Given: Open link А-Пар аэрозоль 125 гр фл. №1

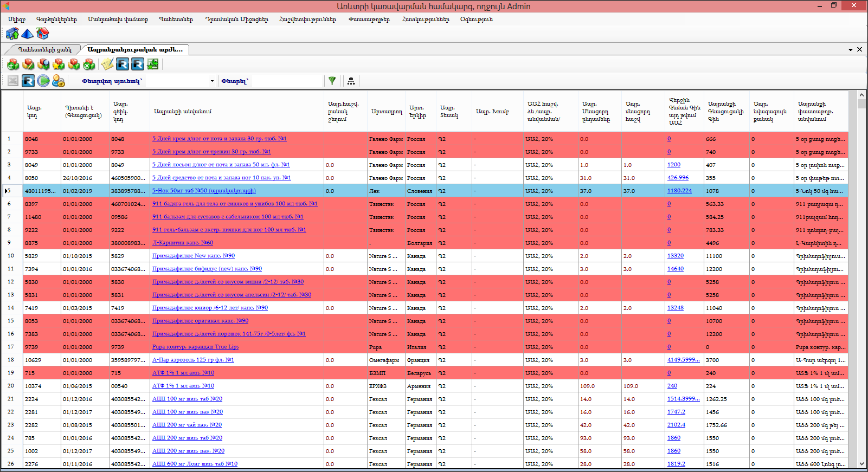Looking at the screenshot, I should 193,360.
